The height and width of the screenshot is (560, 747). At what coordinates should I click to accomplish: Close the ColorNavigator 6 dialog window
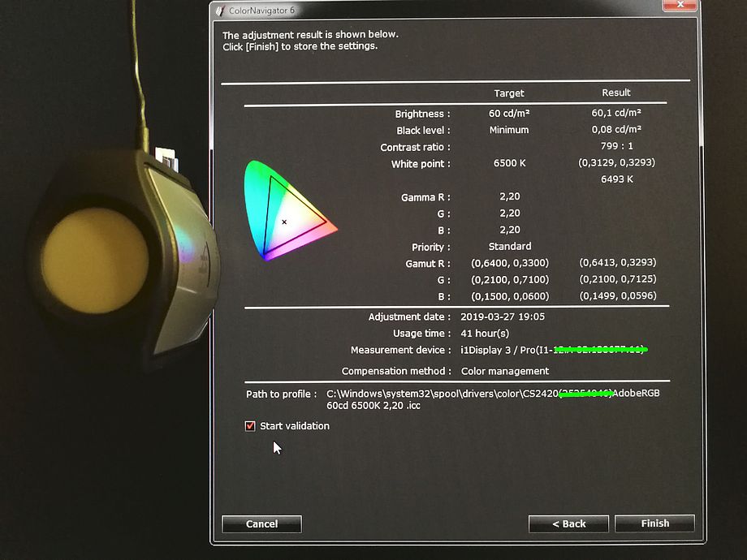679,6
